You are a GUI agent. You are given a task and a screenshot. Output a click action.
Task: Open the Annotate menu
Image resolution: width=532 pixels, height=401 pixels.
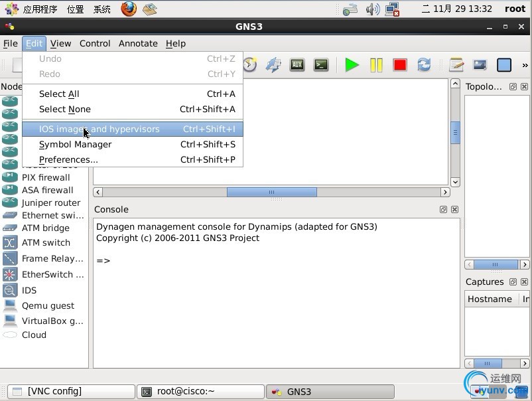click(x=138, y=43)
